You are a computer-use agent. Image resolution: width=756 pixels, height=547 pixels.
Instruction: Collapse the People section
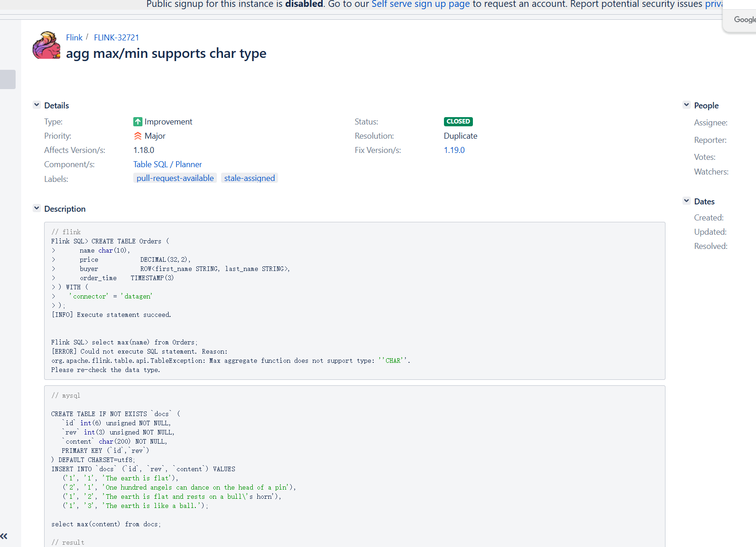click(x=687, y=105)
